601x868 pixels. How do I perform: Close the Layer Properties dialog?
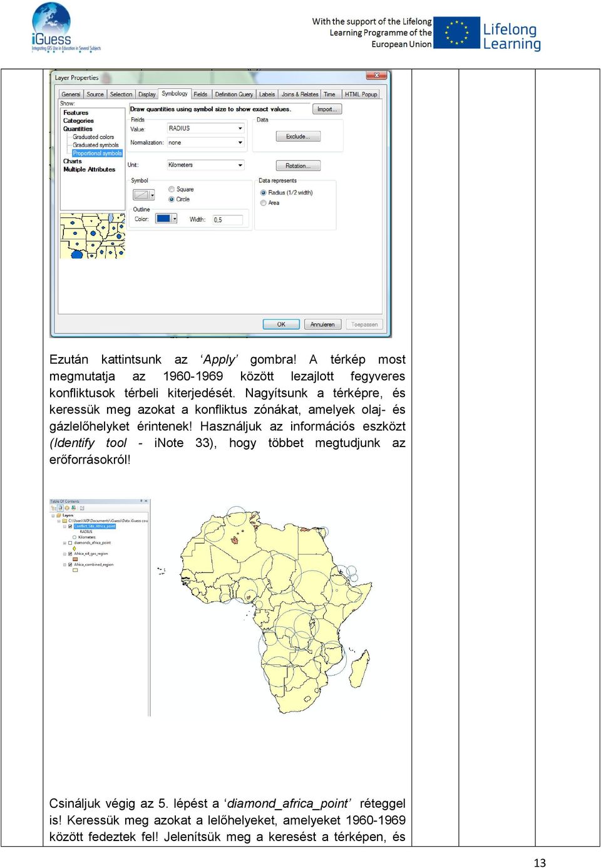point(377,76)
